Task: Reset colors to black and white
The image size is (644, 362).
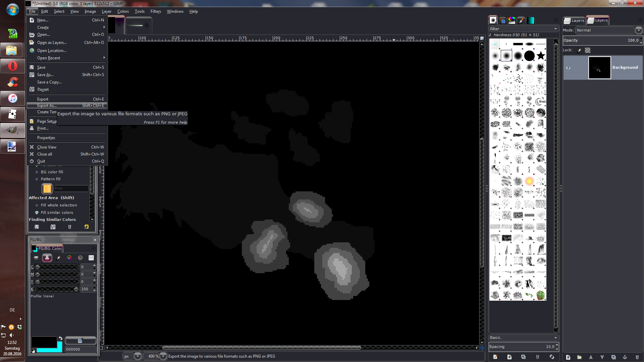Action: pos(33,351)
